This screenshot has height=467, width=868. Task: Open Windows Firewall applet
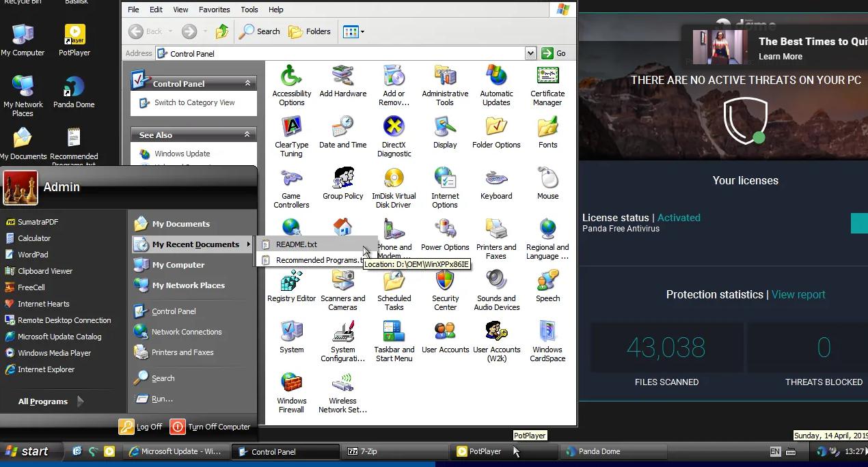[292, 393]
